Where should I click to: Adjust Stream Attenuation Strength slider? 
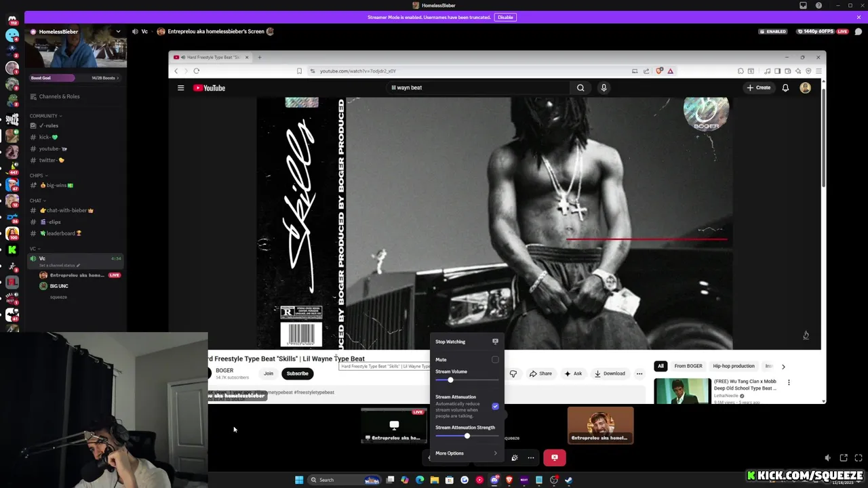(x=466, y=436)
